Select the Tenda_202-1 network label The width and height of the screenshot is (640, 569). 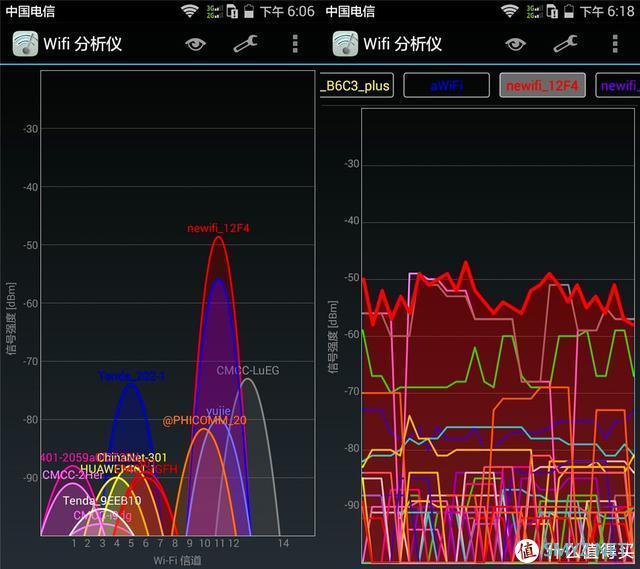coord(131,376)
